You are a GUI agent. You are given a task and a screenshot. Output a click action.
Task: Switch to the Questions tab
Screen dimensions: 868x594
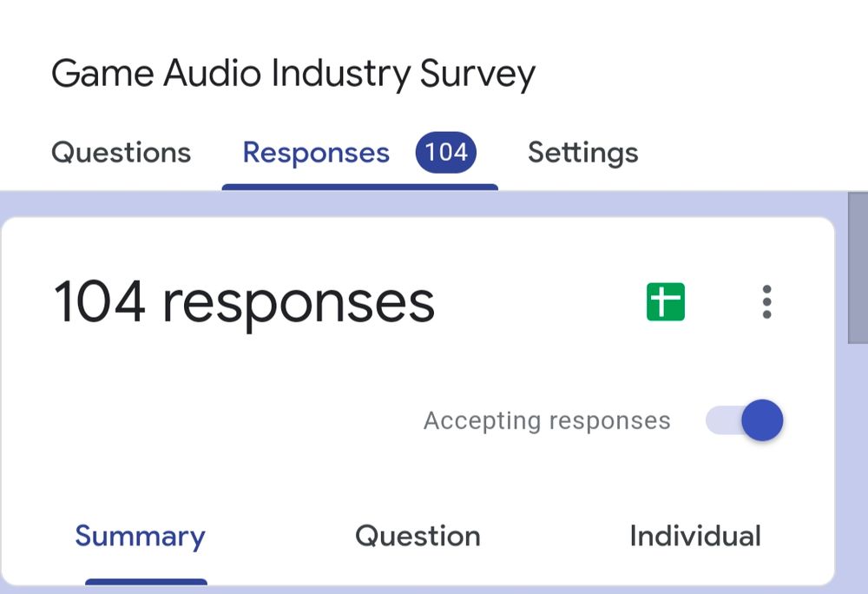tap(122, 152)
